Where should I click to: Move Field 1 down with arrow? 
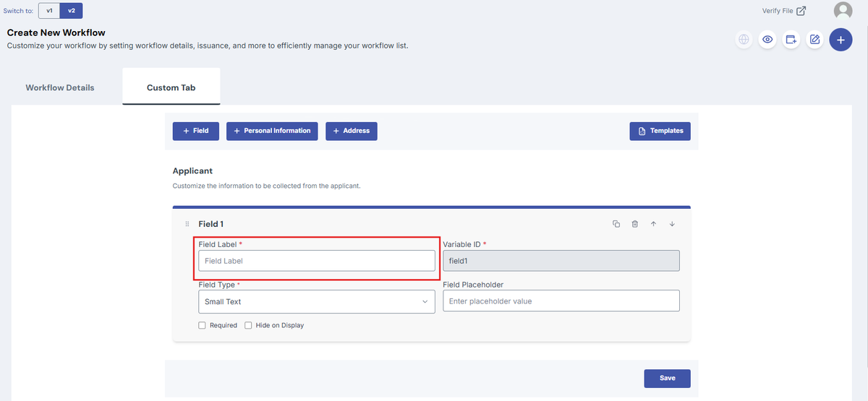coord(672,224)
